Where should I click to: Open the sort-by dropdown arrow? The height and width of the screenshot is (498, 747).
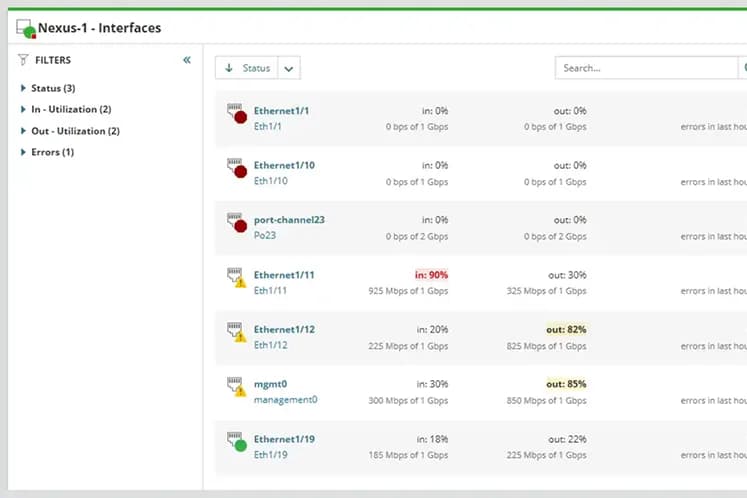(289, 68)
